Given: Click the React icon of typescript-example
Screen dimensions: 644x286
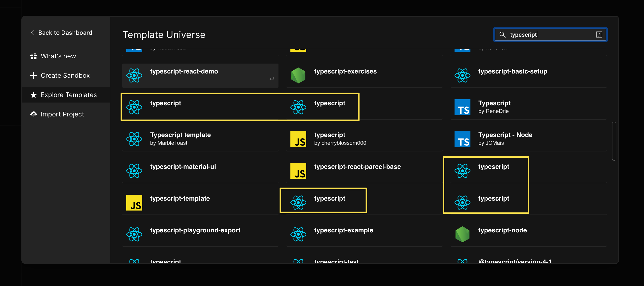Looking at the screenshot, I should (x=298, y=234).
